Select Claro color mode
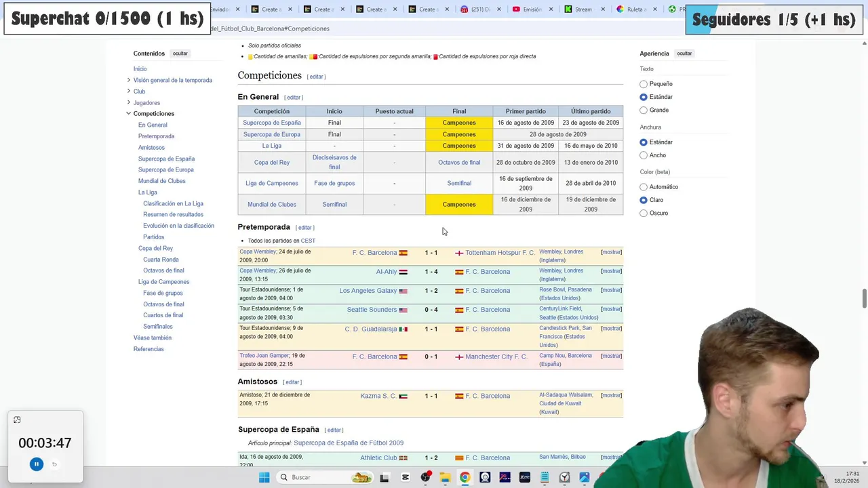 [x=644, y=200]
